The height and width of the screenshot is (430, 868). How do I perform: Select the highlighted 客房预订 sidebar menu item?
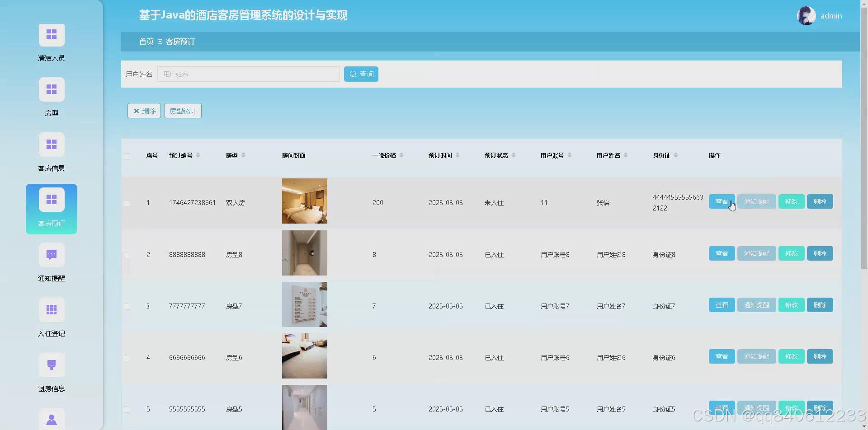coord(51,209)
